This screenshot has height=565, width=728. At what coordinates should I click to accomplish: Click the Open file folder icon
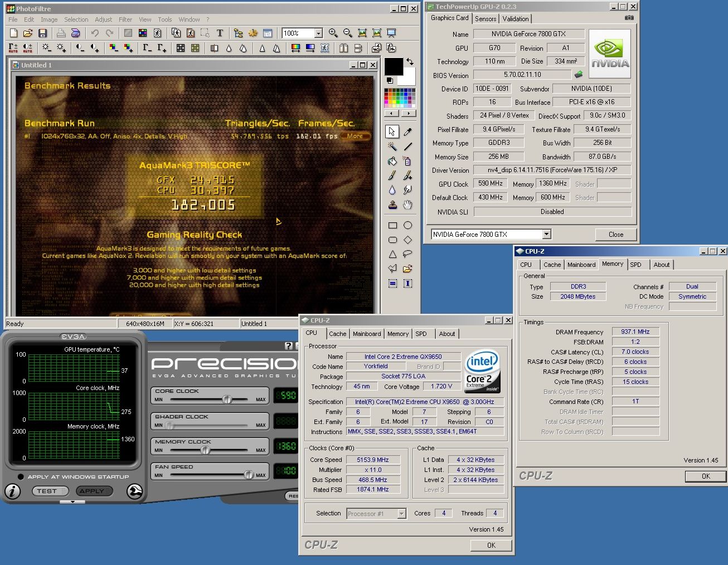coord(28,33)
